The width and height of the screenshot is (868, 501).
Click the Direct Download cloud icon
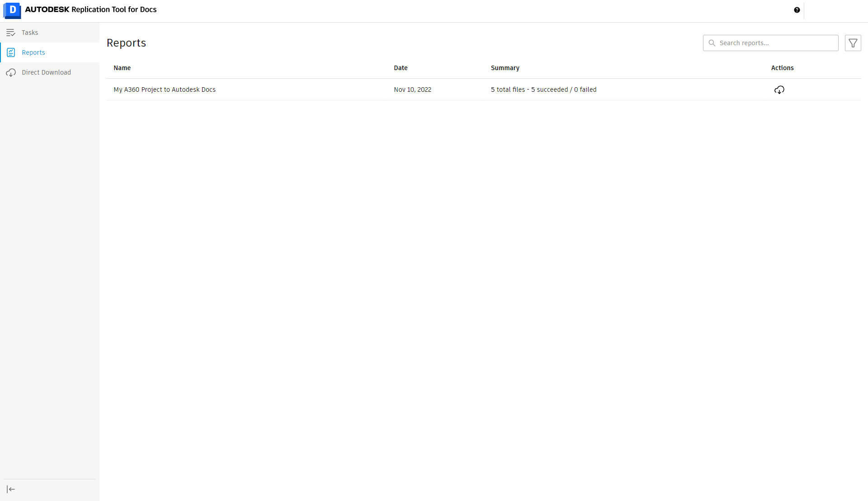tap(11, 72)
